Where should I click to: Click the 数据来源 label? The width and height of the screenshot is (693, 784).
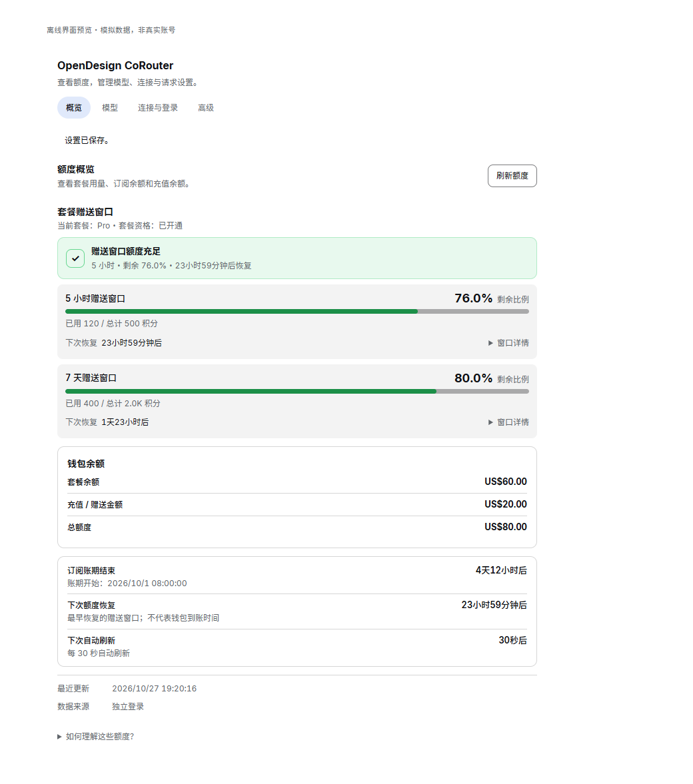tap(73, 707)
